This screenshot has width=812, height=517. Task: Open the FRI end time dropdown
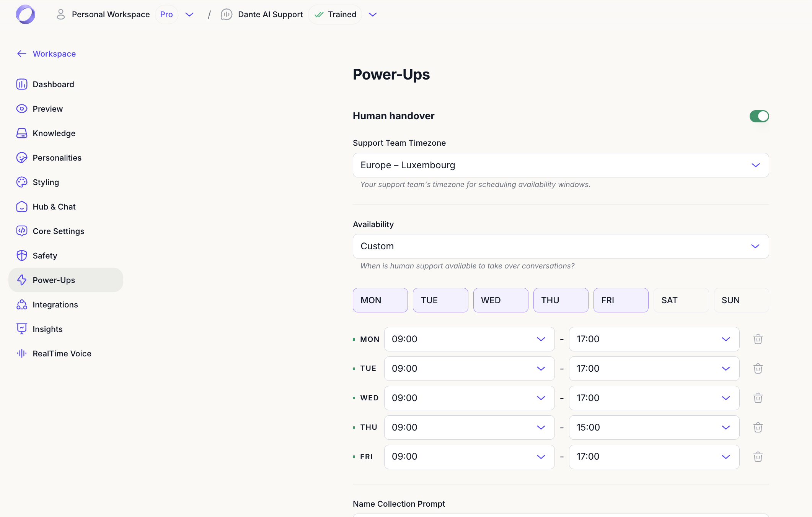654,457
